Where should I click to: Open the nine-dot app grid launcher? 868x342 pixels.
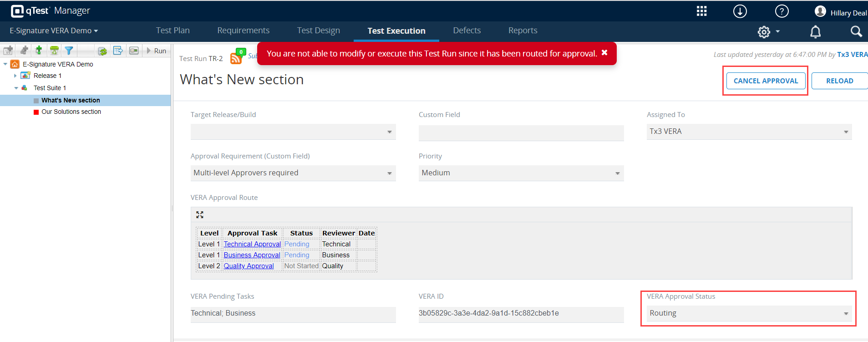701,11
